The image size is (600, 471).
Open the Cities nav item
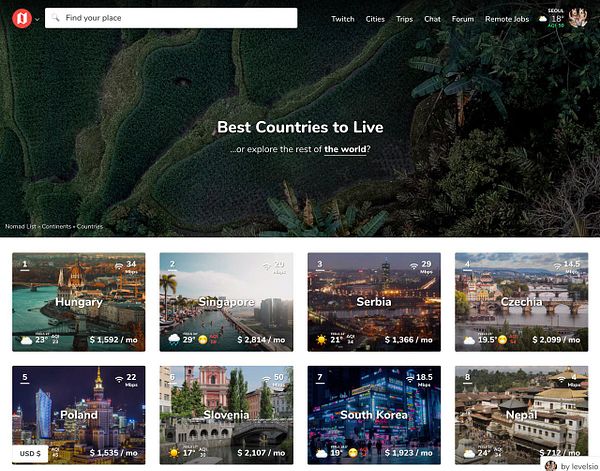(375, 19)
